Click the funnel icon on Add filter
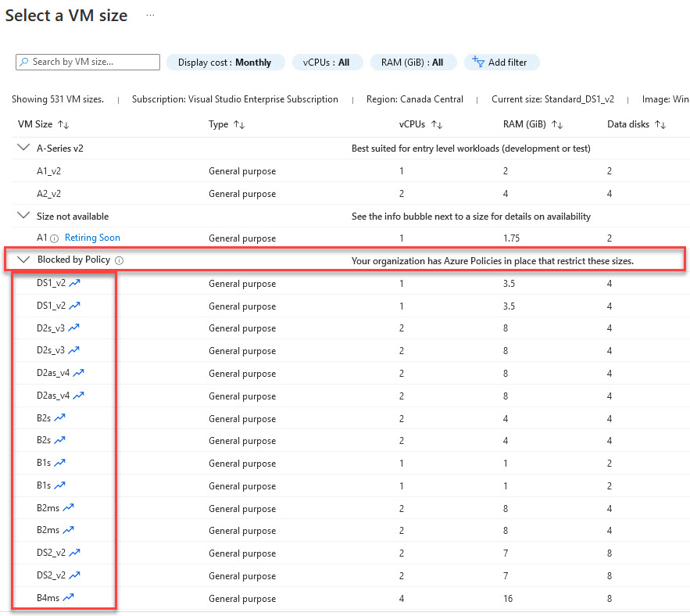Viewport: 690px width, 616px height. point(477,62)
